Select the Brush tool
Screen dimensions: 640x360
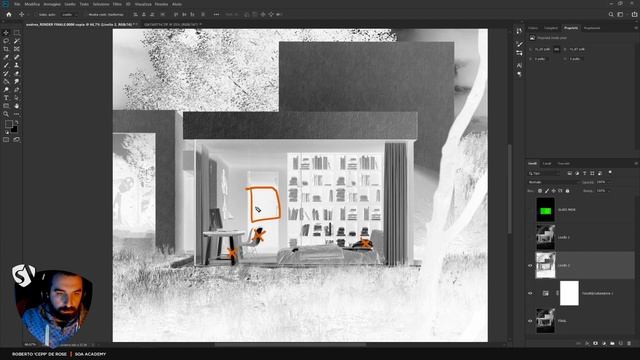(x=6, y=65)
